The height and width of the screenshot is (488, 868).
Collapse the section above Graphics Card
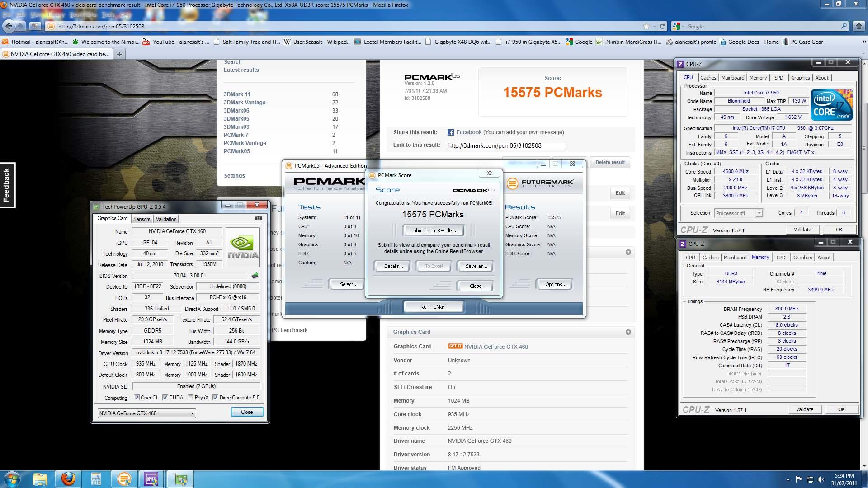[x=628, y=252]
